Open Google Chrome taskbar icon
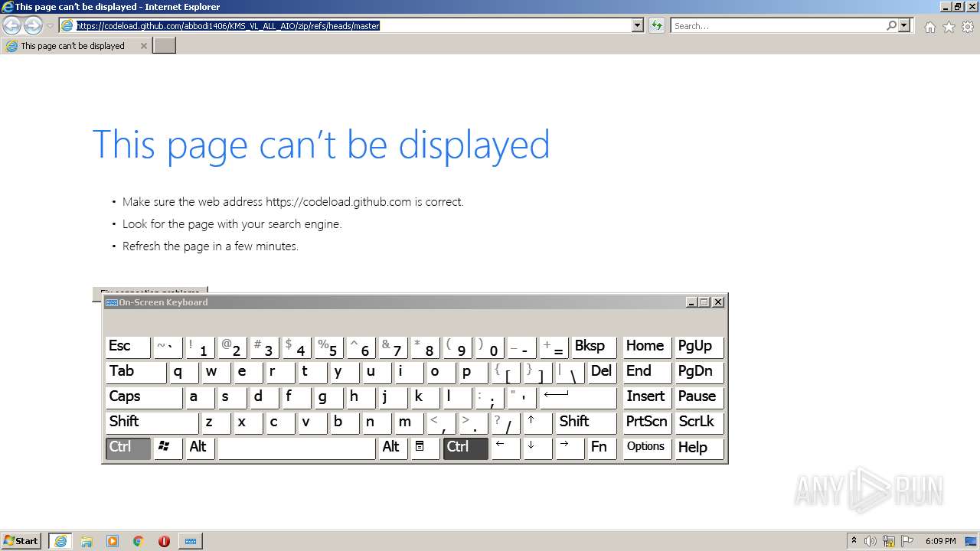Screen dimensions: 980x551 pos(139,540)
